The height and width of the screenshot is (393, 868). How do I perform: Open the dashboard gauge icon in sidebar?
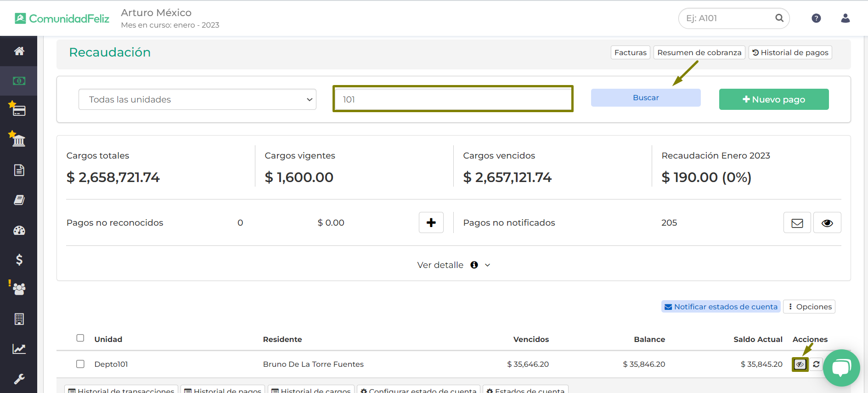click(x=19, y=230)
